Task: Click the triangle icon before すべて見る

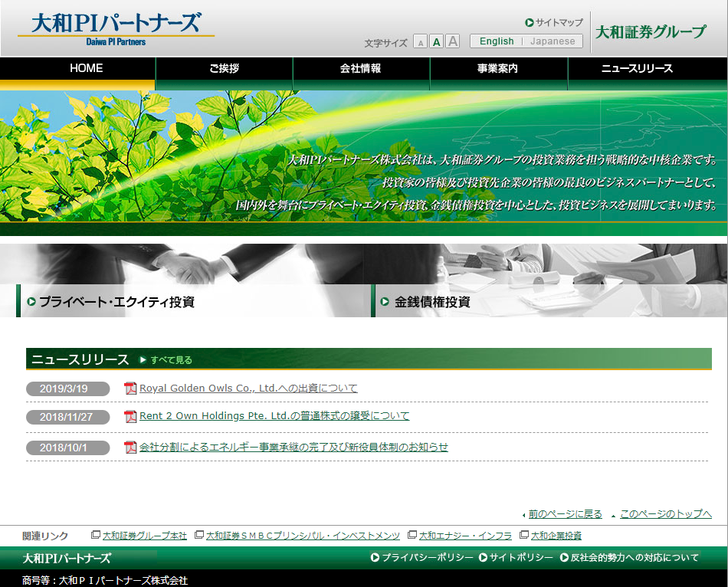Action: (x=143, y=360)
